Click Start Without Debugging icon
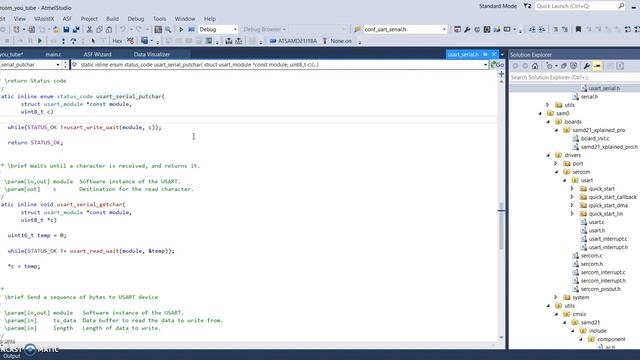The image size is (640, 360). (x=191, y=29)
